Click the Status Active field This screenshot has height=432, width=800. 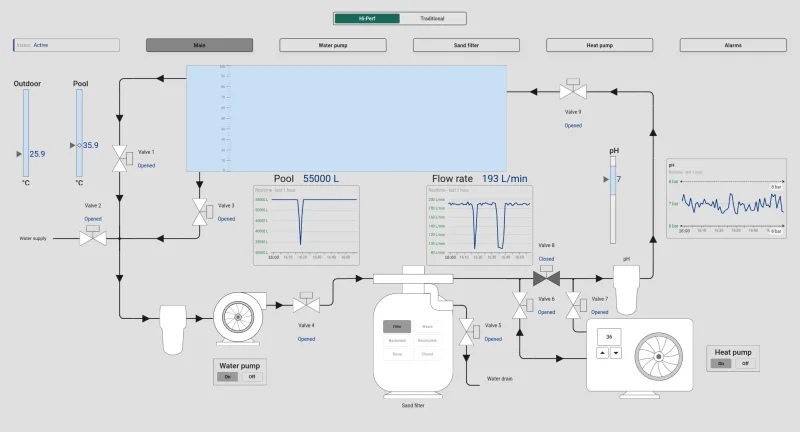click(66, 45)
